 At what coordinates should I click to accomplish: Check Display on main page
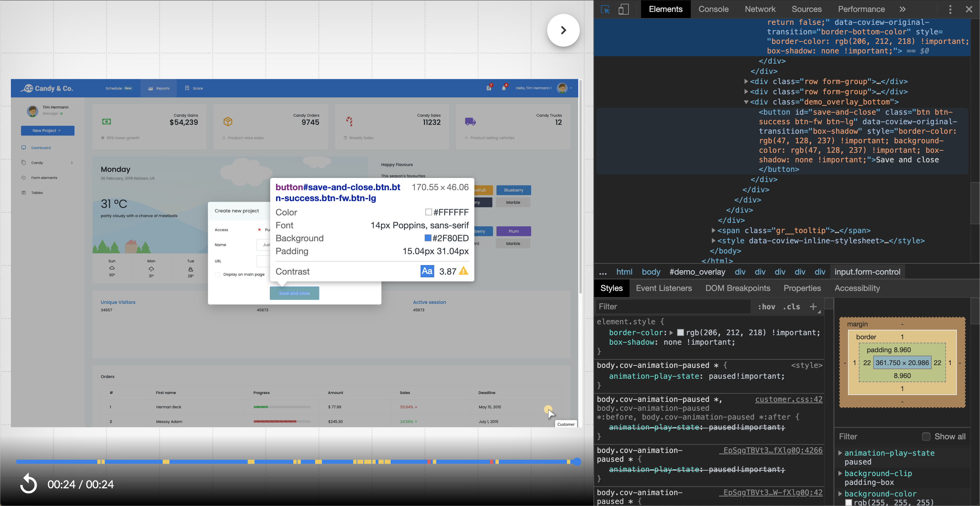click(x=218, y=274)
